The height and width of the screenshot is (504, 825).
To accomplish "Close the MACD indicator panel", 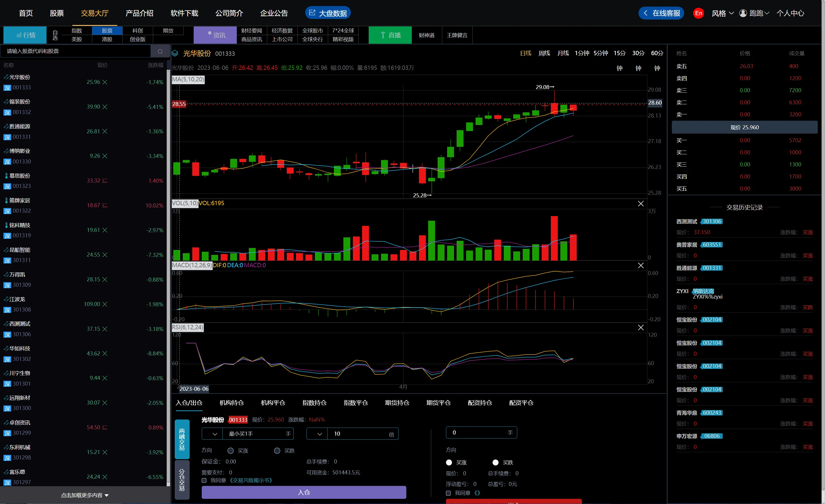I will click(x=641, y=265).
